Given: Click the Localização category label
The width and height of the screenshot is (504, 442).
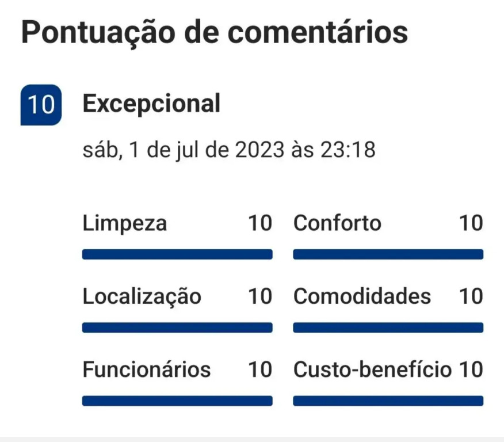Looking at the screenshot, I should tap(142, 296).
